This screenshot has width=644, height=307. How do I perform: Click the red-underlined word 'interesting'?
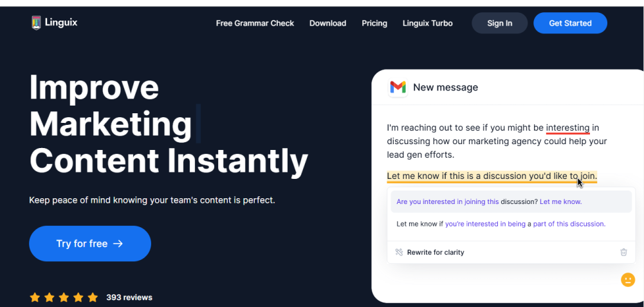coord(567,128)
